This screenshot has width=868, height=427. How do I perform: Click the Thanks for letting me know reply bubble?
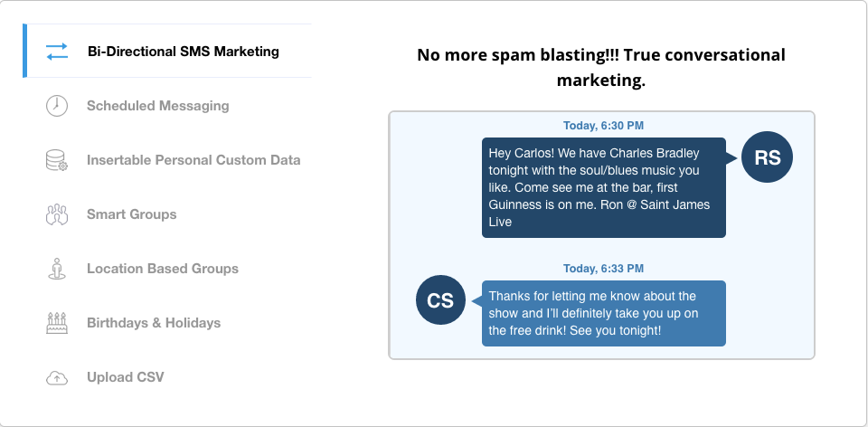click(x=603, y=314)
